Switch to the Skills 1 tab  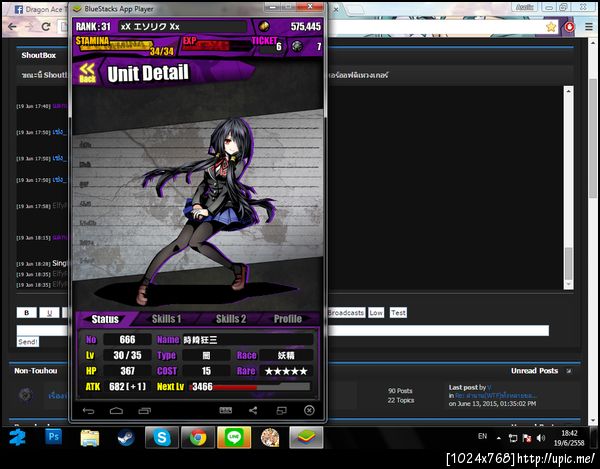[166, 319]
